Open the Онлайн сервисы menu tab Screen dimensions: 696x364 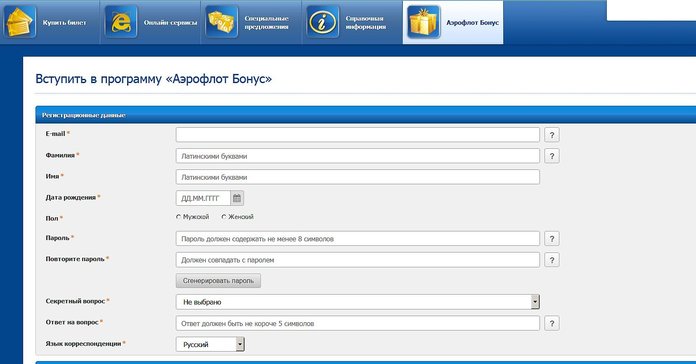[x=151, y=22]
